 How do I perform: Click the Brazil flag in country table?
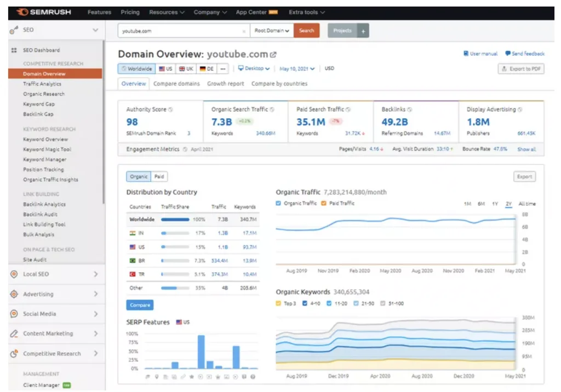pos(133,261)
